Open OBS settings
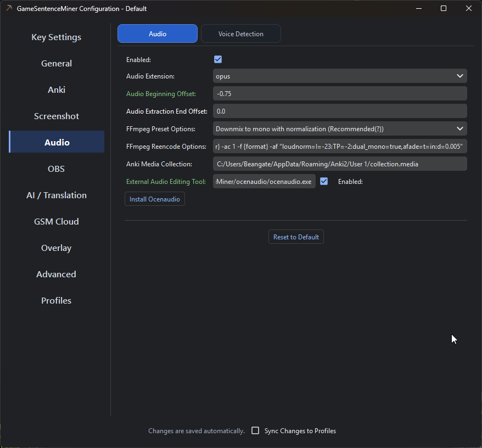482x448 pixels. 56,169
